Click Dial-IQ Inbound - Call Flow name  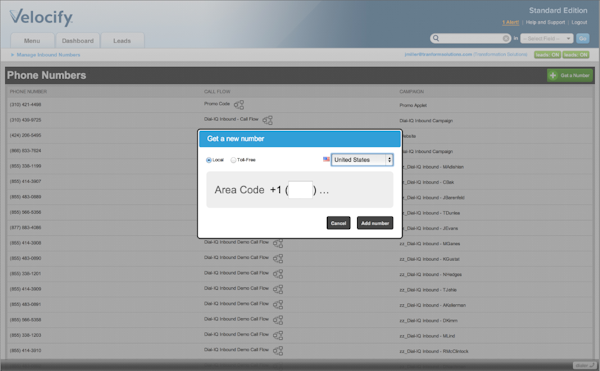point(231,119)
